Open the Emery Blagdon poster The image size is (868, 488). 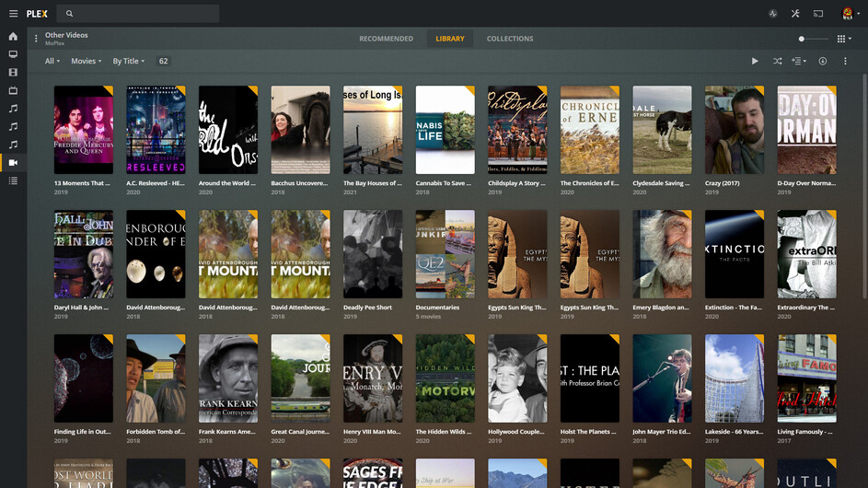[x=662, y=254]
